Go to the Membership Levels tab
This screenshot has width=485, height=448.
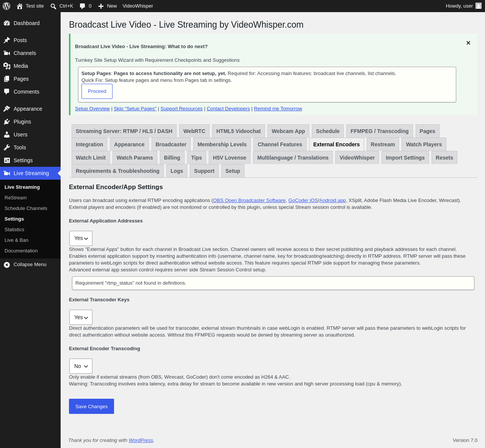pyautogui.click(x=222, y=144)
